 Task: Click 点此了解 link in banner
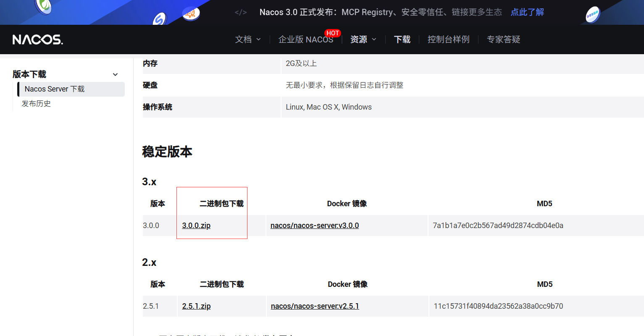coord(527,12)
